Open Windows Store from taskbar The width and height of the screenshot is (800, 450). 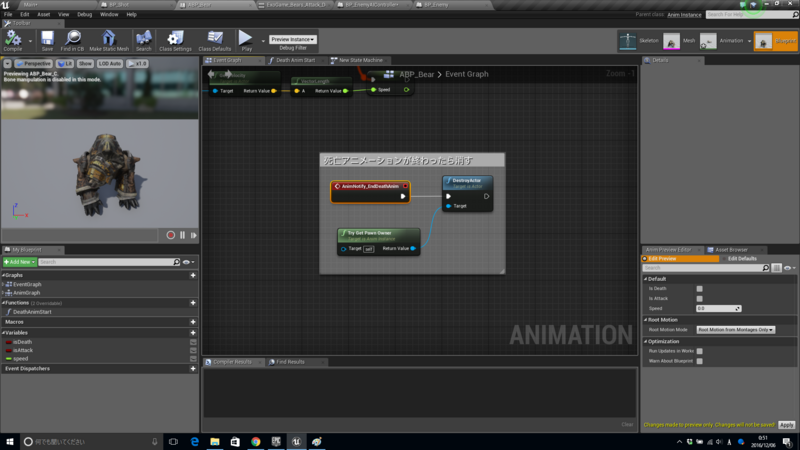click(x=235, y=442)
